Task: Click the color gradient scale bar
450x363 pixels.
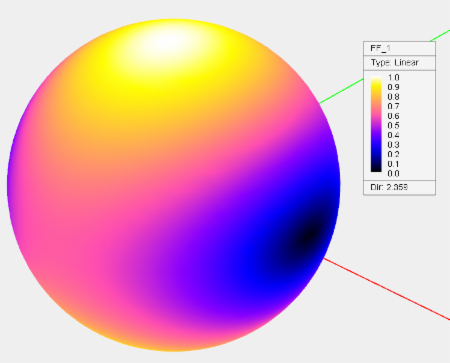Action: 376,124
